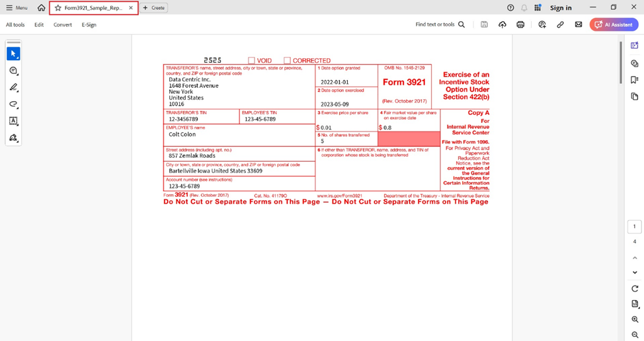This screenshot has width=644, height=341.
Task: Click date option granted '2022-01-01'
Action: tap(335, 82)
